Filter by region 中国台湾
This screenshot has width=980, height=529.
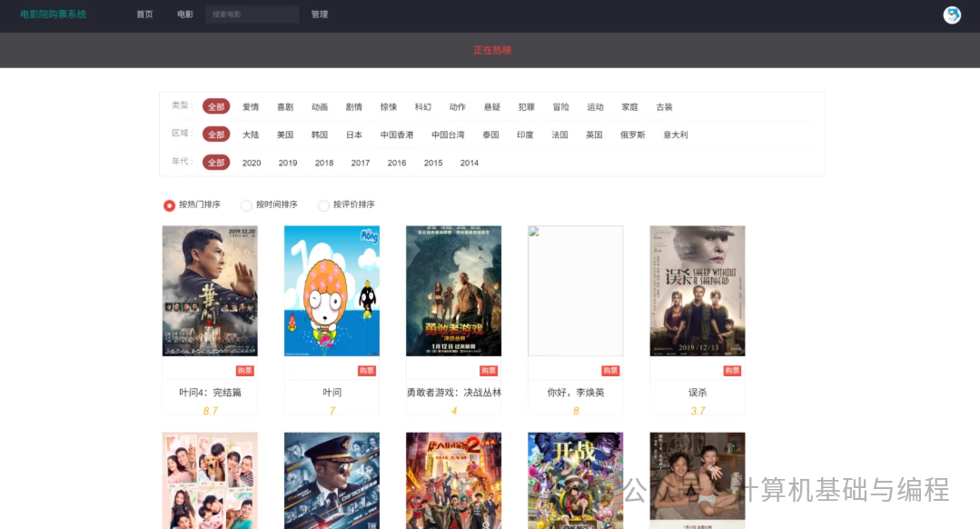[x=448, y=135]
